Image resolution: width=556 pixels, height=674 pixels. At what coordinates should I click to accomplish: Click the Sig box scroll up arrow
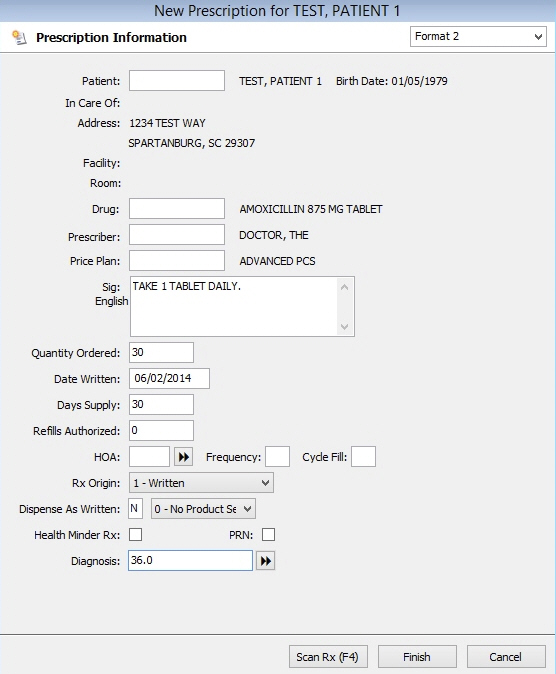tap(344, 287)
